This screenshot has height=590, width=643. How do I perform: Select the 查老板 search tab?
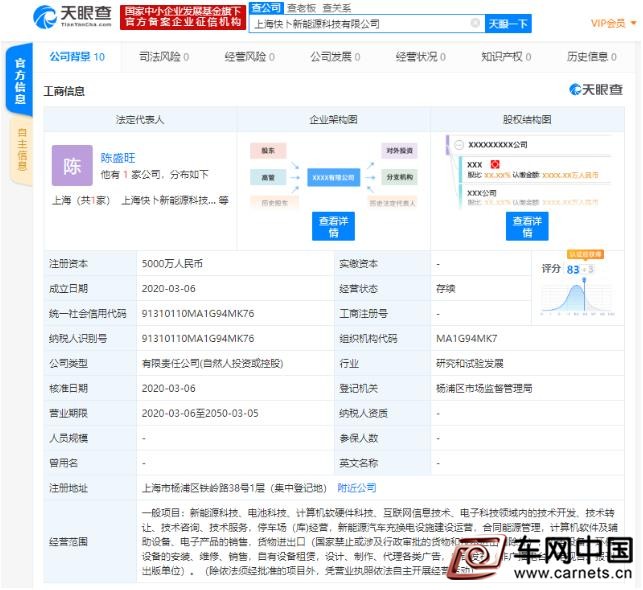pyautogui.click(x=301, y=8)
